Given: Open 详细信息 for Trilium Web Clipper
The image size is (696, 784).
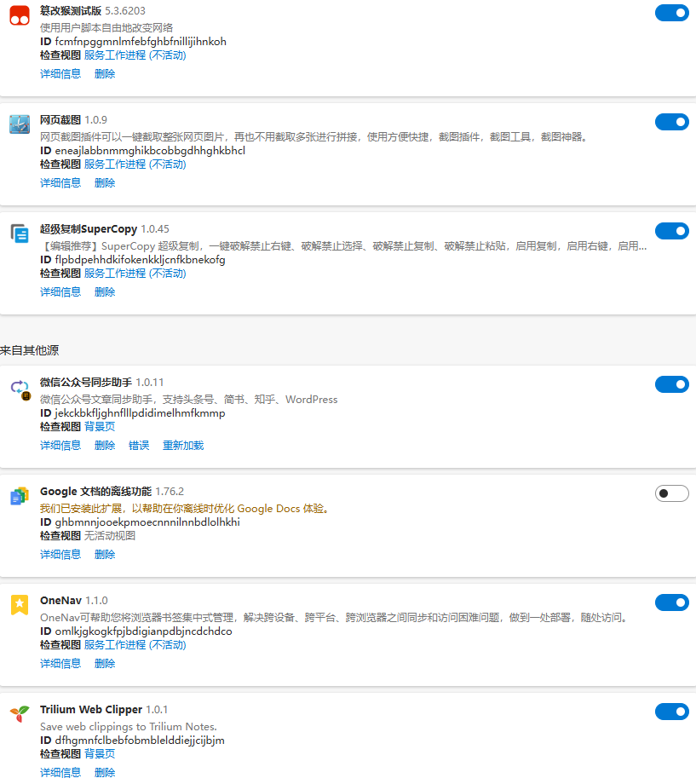Looking at the screenshot, I should coord(60,773).
